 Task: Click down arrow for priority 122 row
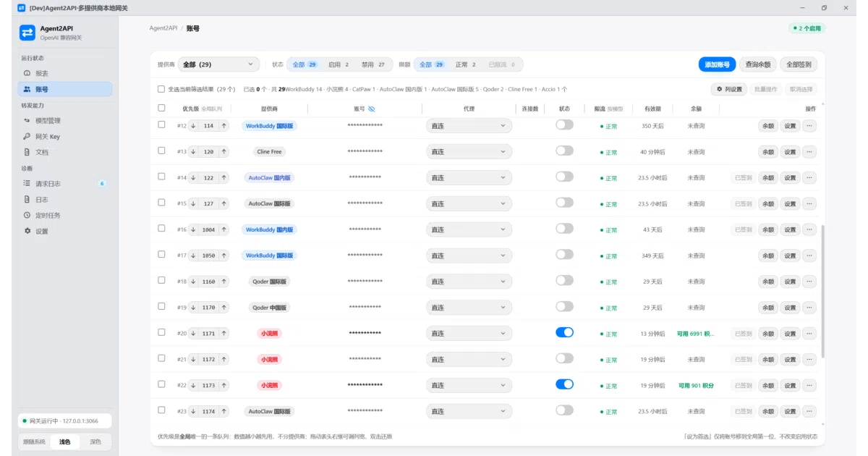click(x=194, y=178)
